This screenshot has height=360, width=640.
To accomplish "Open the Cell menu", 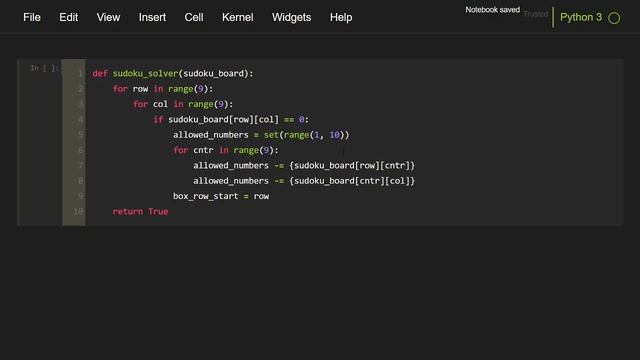I will point(194,18).
